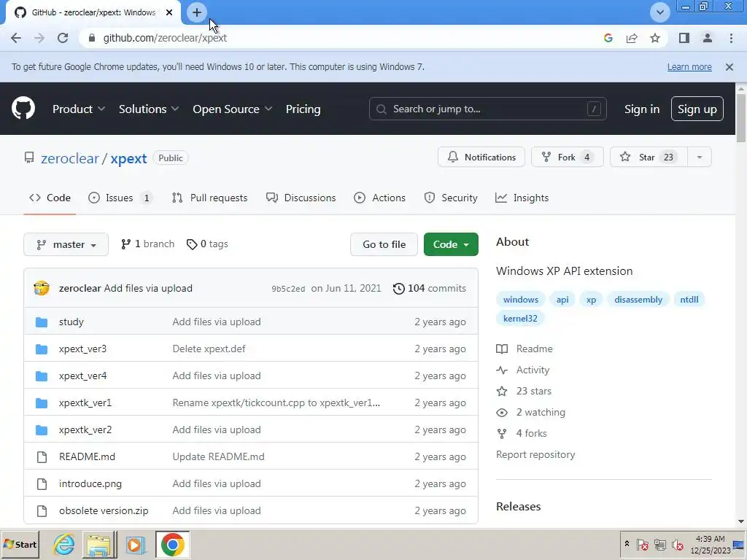This screenshot has height=560, width=747.
Task: Click the Notifications button
Action: (x=481, y=157)
